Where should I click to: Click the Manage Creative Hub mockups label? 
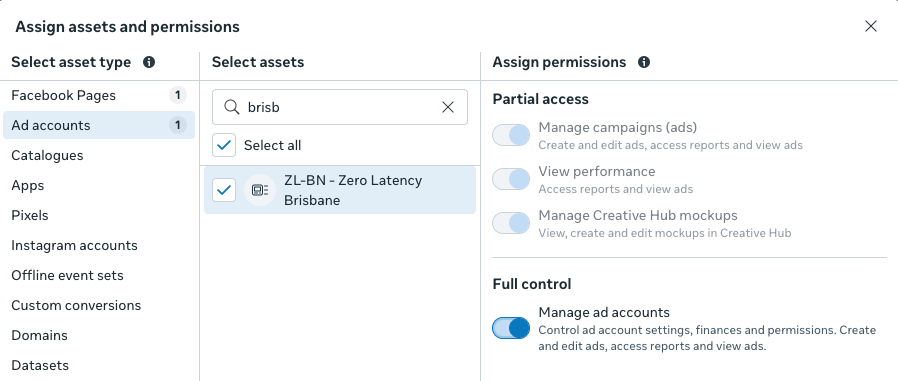coord(637,215)
